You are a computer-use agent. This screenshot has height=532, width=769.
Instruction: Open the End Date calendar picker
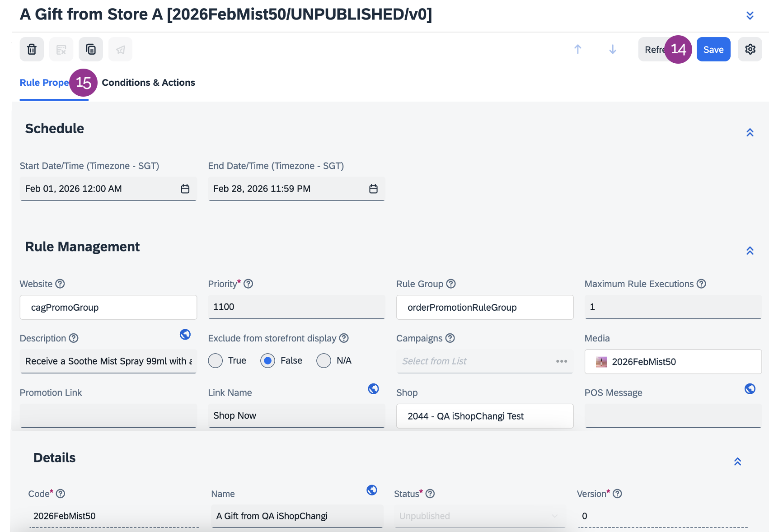click(373, 189)
